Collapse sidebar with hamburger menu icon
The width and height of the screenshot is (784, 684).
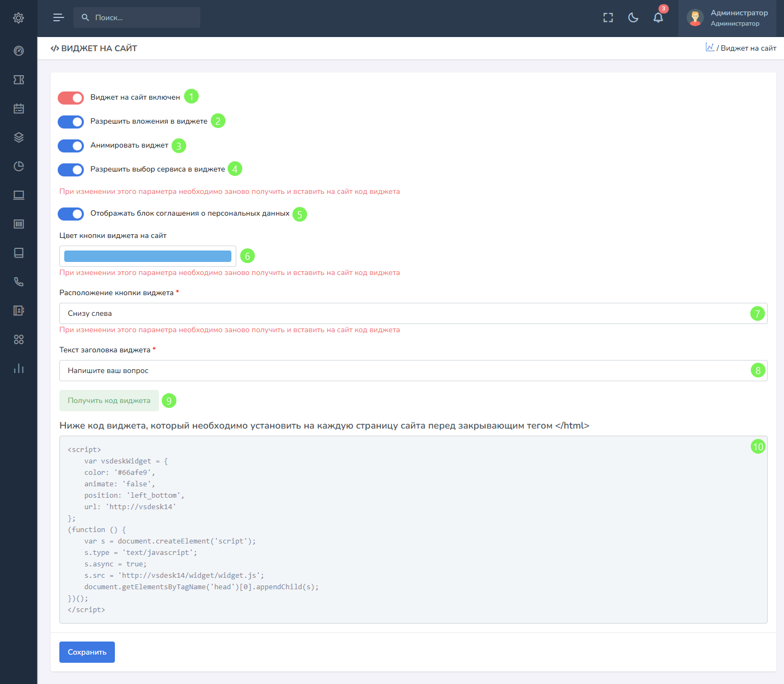(59, 18)
